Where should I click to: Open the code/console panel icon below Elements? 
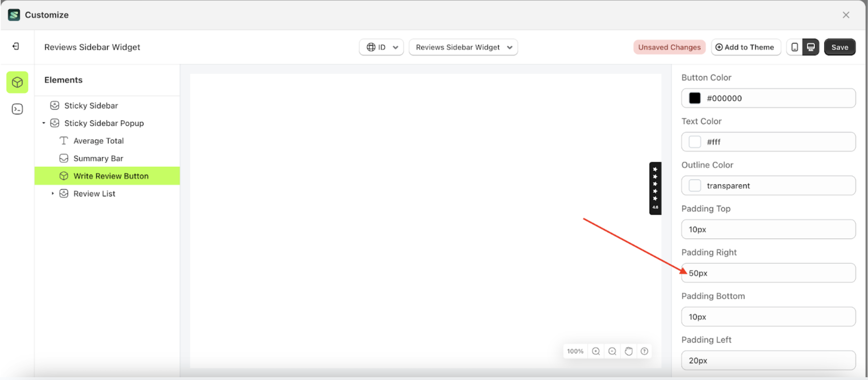(x=17, y=109)
